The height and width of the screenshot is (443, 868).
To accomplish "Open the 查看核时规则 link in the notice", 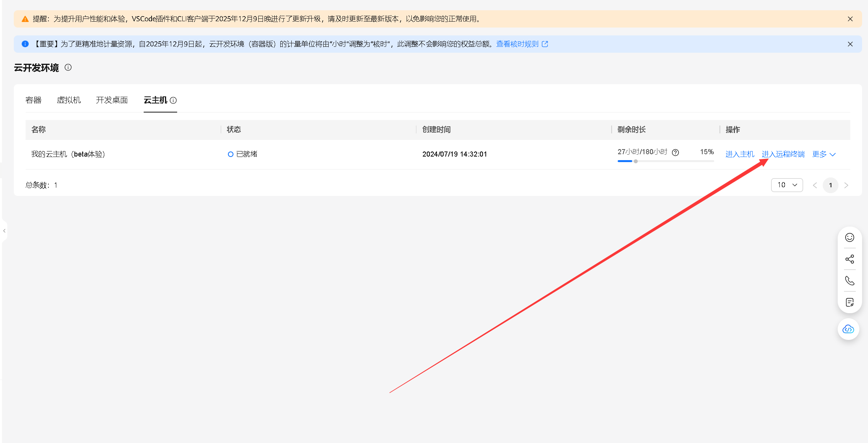I will (518, 44).
